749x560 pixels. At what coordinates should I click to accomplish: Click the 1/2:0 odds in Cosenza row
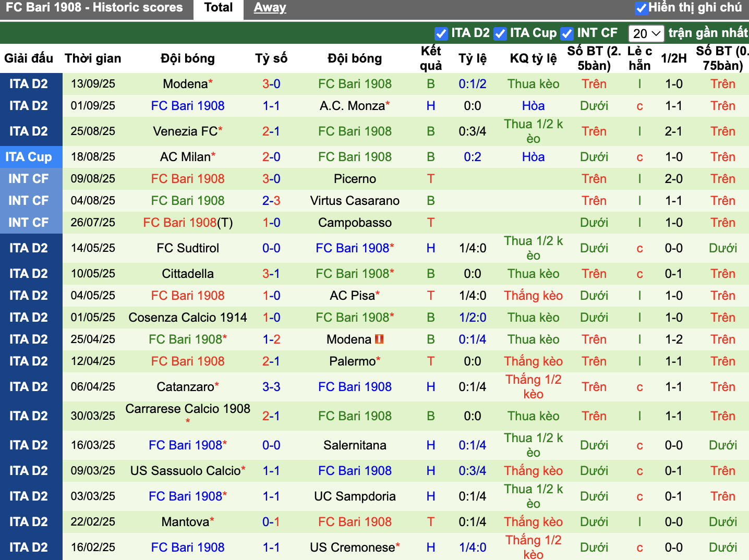pos(473,318)
